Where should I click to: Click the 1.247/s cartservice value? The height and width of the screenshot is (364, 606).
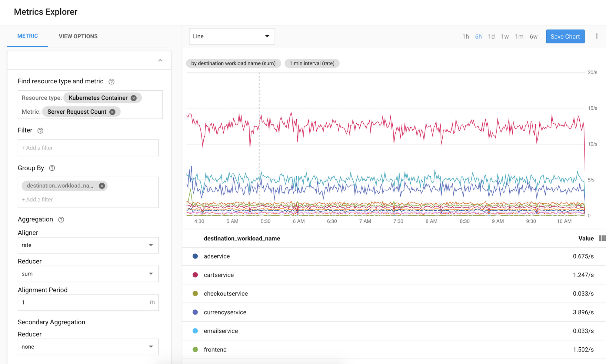pyautogui.click(x=583, y=275)
